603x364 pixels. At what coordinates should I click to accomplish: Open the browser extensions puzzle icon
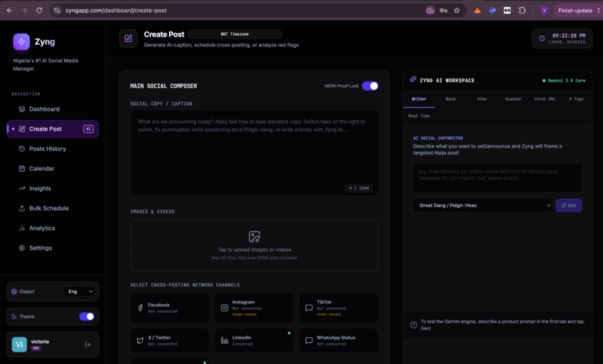pyautogui.click(x=522, y=10)
